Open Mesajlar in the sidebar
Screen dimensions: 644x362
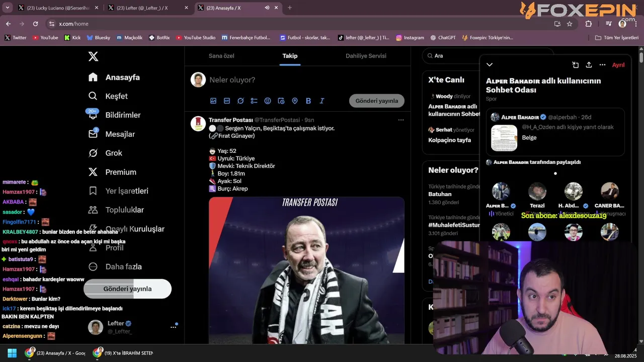click(111, 134)
